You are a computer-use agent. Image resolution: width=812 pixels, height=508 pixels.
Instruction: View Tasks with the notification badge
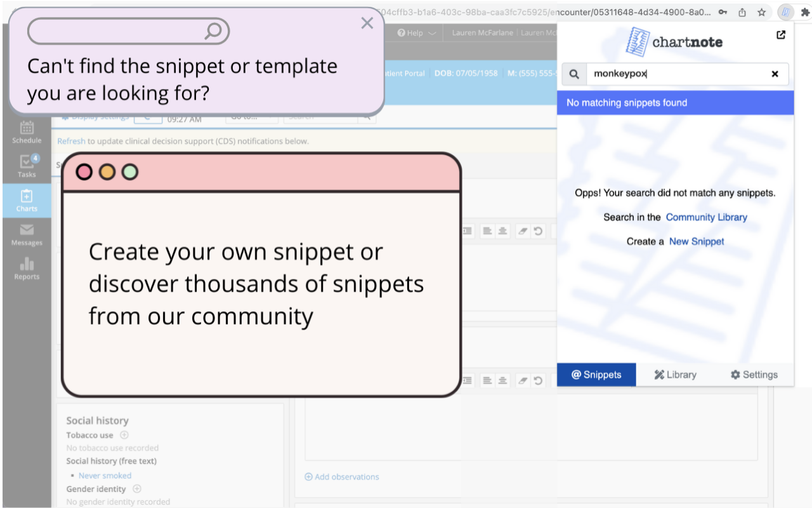pos(26,165)
